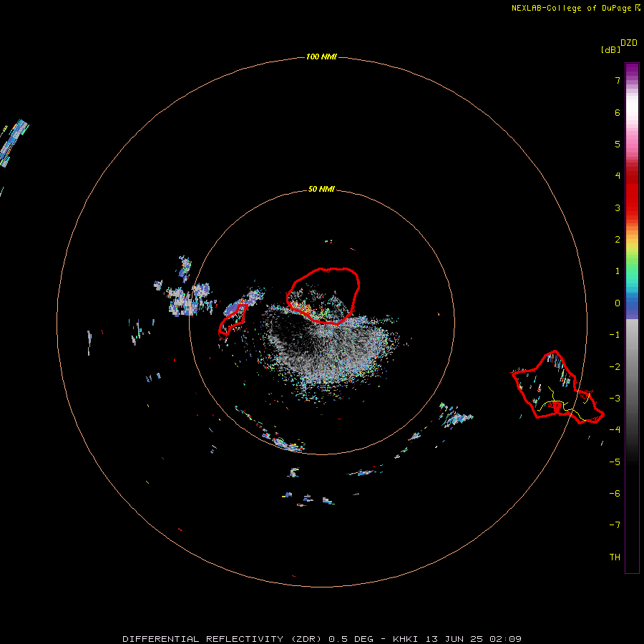Image resolution: width=644 pixels, height=644 pixels.
Task: Click the 4 value on color scale
Action: (x=618, y=176)
